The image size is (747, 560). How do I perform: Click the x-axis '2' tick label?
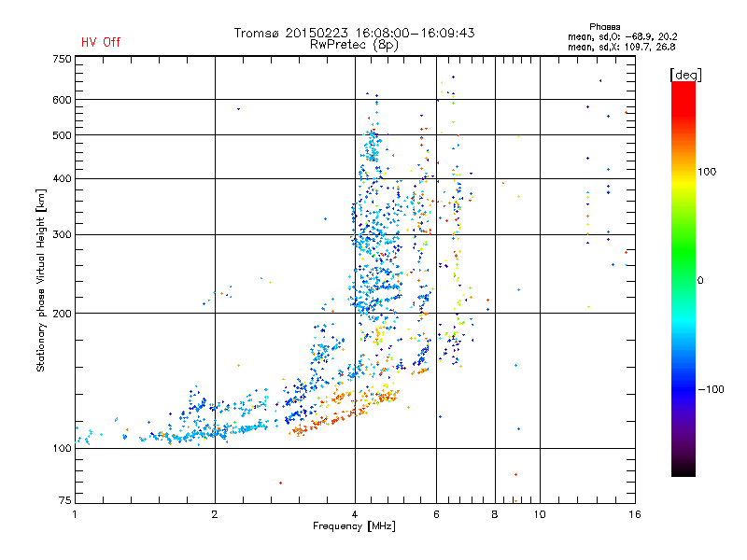(215, 514)
